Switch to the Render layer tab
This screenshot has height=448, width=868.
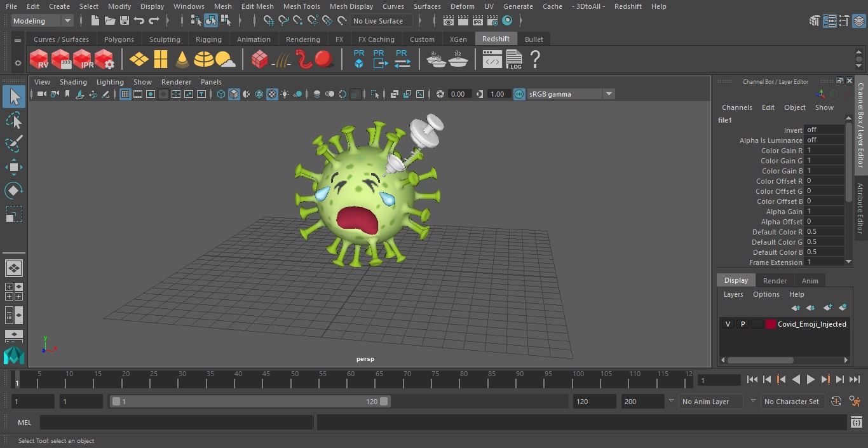[775, 281]
